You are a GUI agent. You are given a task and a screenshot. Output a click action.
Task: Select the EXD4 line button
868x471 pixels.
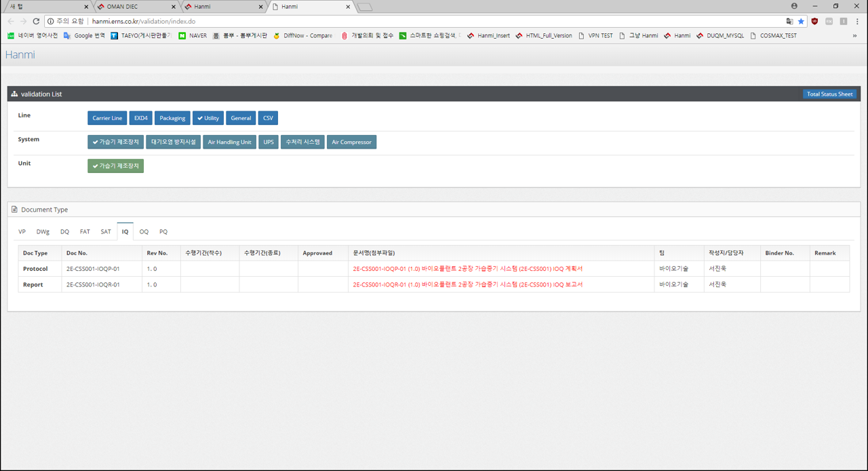(x=140, y=118)
